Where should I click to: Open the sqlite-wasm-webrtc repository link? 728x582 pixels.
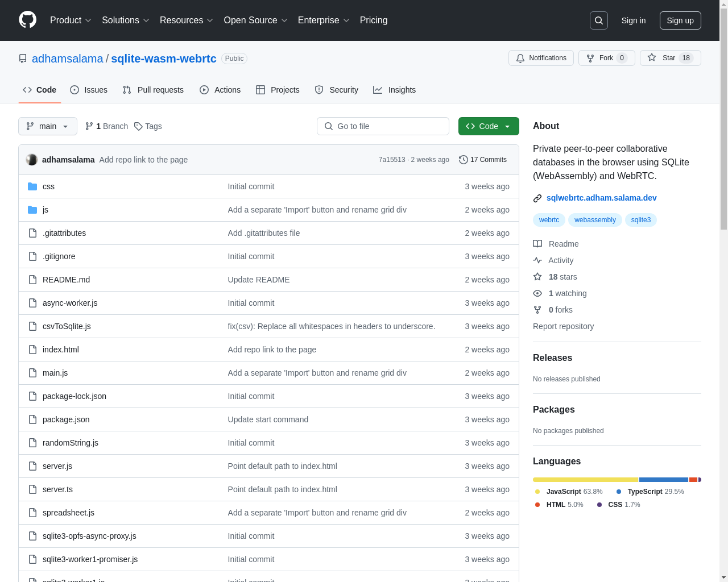coord(164,59)
